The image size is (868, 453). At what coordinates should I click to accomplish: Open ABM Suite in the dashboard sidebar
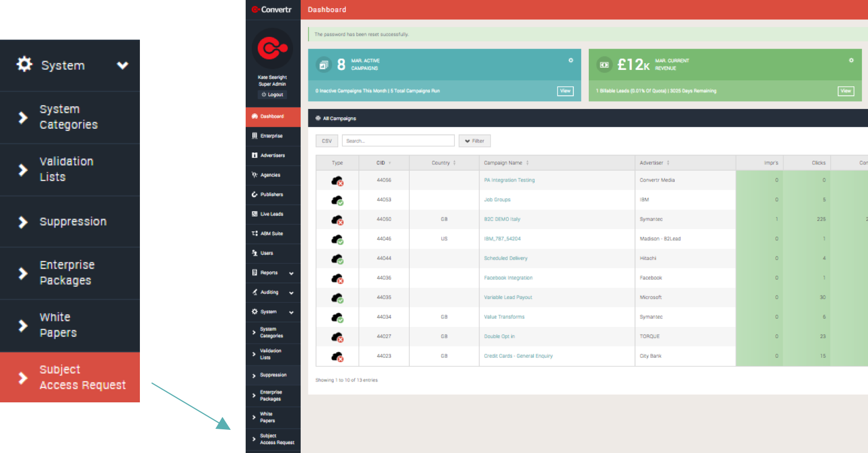(x=273, y=233)
